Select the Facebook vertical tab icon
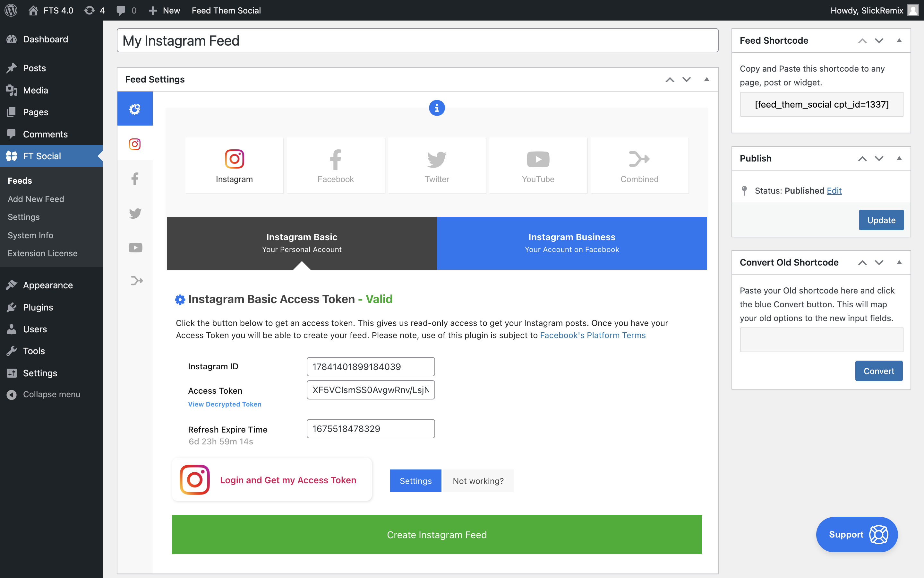The height and width of the screenshot is (578, 924). point(135,179)
